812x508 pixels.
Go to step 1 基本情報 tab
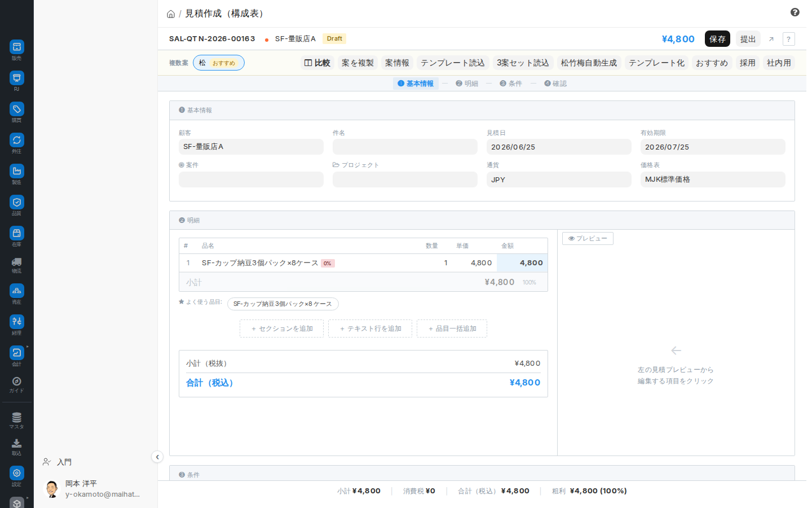click(416, 84)
